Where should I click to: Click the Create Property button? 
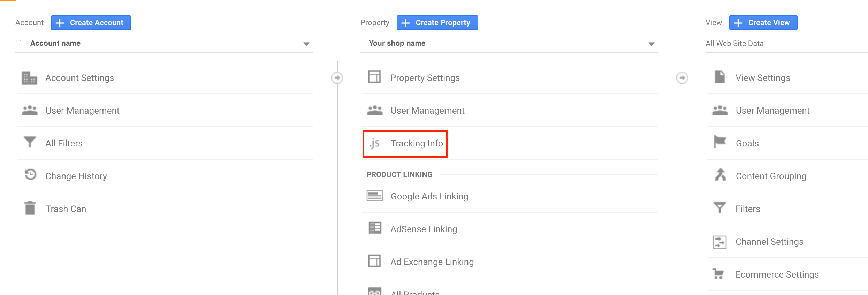[x=437, y=23]
